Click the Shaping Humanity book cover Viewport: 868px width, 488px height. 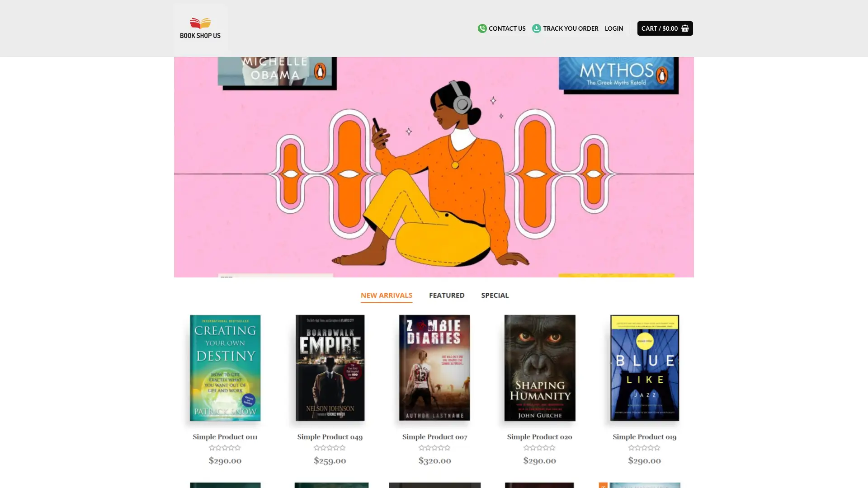point(539,368)
